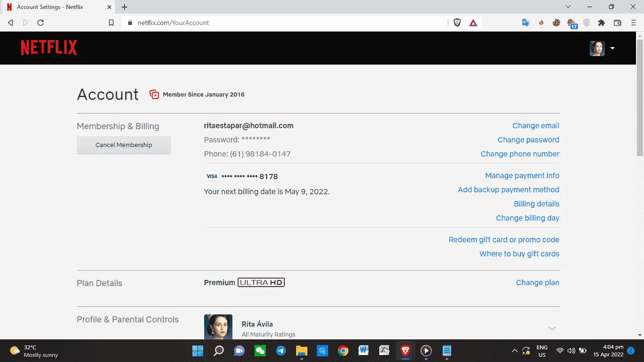Screen dimensions: 644x362
Task: Select the Account Settings - Netflix tab
Action: click(58, 7)
